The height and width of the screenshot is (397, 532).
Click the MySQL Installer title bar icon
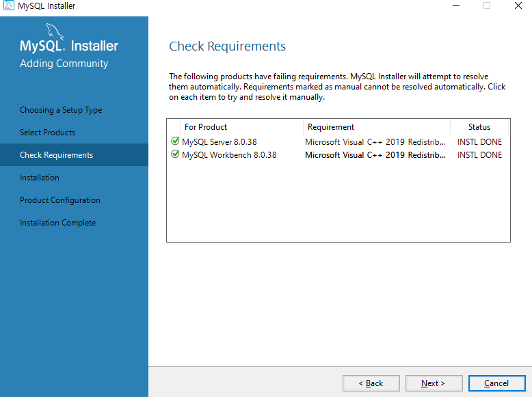(8, 5)
